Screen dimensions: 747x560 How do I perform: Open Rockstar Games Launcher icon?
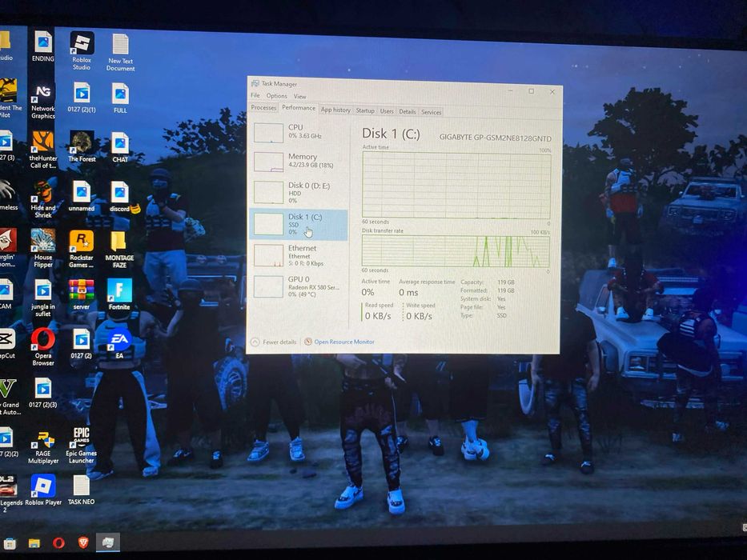click(82, 249)
